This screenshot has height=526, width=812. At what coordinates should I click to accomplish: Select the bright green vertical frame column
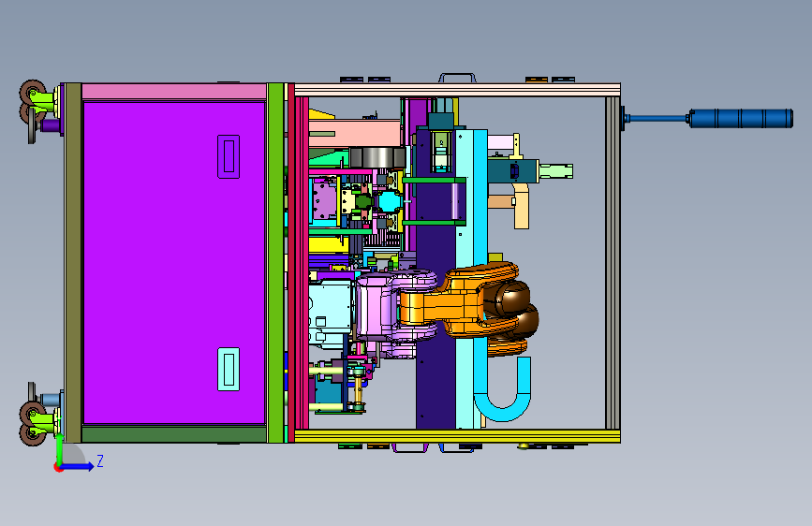click(275, 262)
